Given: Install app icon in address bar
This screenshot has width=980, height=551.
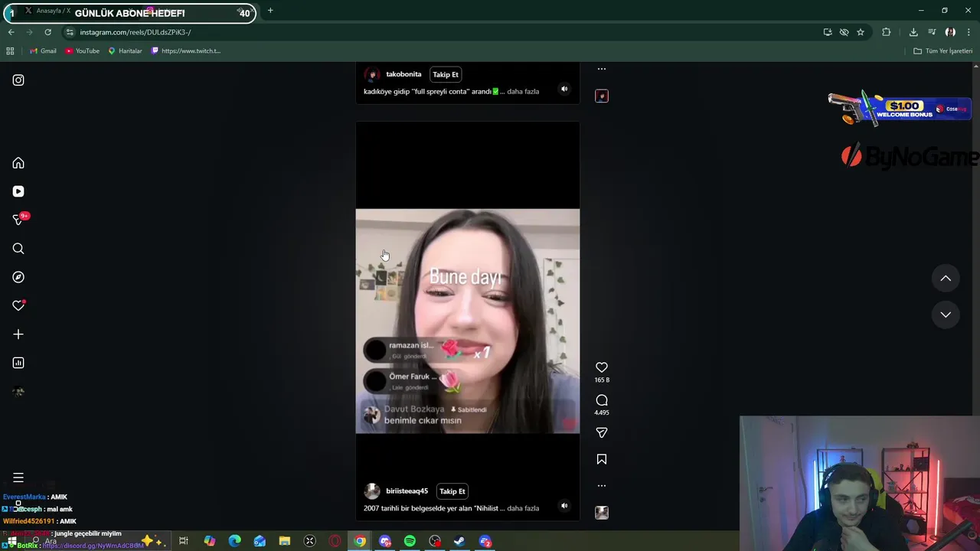Looking at the screenshot, I should click(x=828, y=32).
